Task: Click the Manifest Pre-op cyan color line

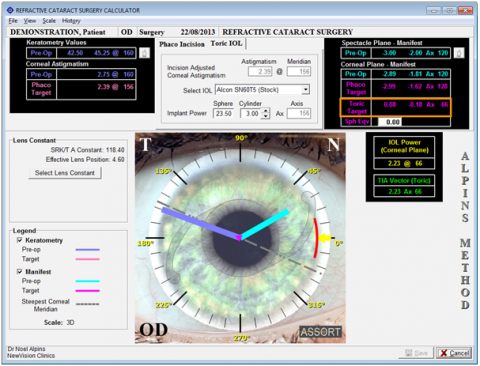Action: point(88,281)
